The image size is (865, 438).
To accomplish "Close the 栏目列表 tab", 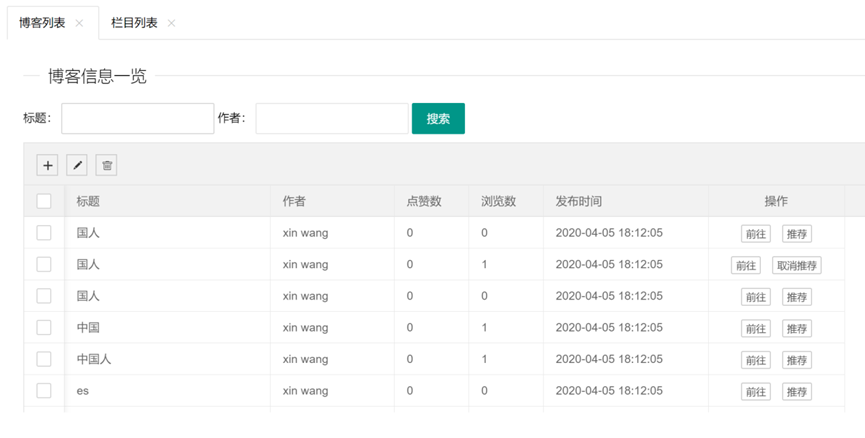I will click(172, 23).
